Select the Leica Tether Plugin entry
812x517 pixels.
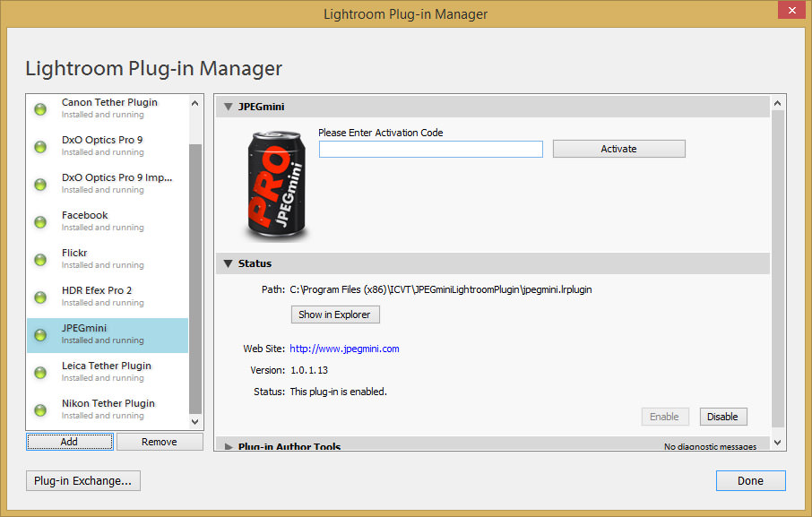108,372
